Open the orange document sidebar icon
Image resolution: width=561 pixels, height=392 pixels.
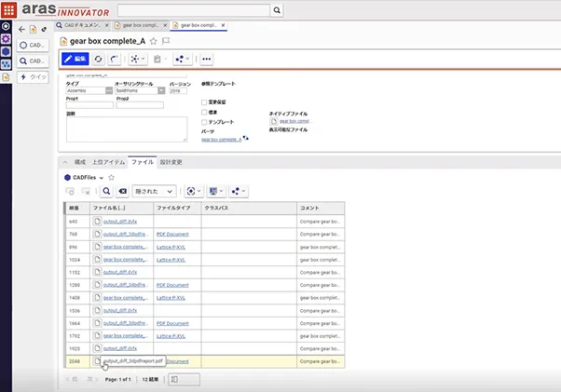6,77
